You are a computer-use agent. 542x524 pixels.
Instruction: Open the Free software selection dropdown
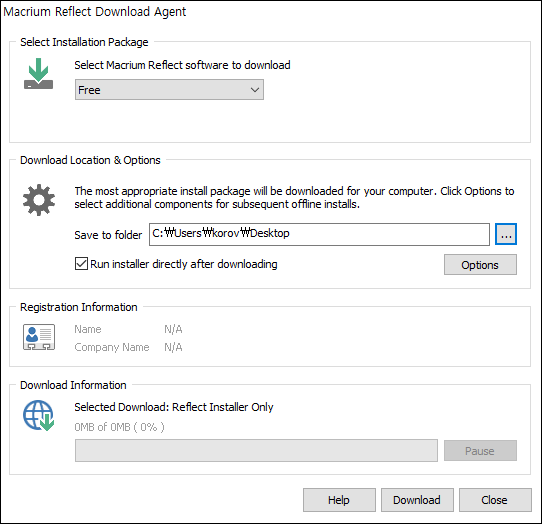169,90
